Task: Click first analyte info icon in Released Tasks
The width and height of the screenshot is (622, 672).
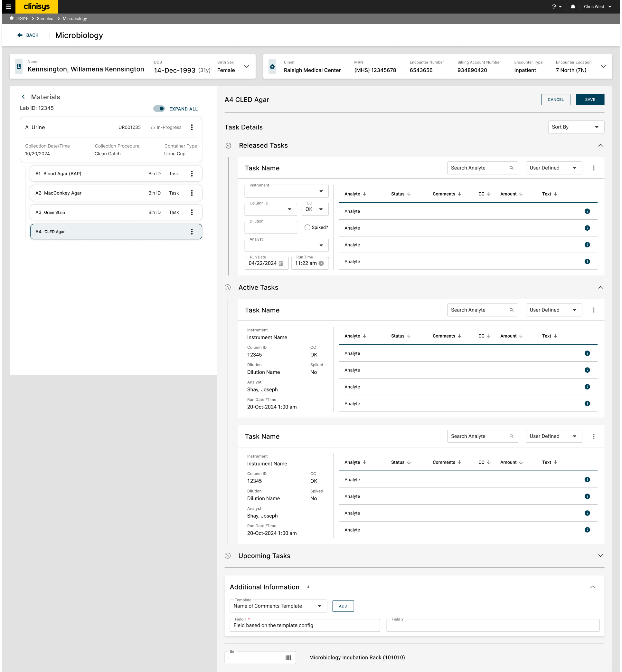Action: [587, 211]
